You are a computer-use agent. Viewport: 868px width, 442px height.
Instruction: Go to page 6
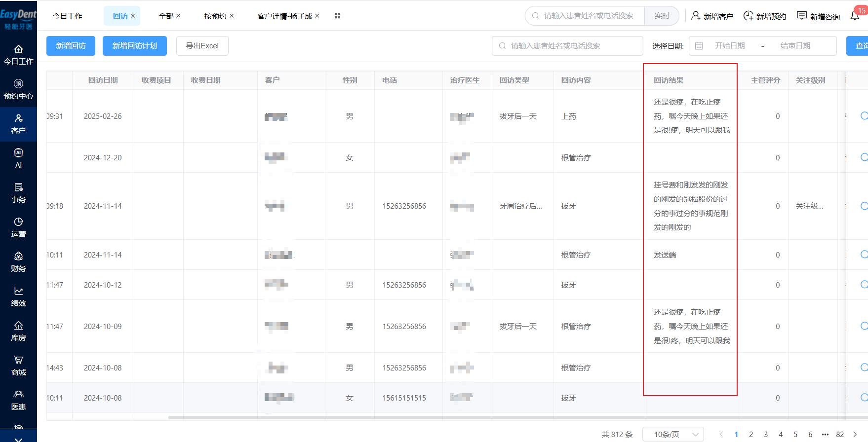(x=810, y=434)
